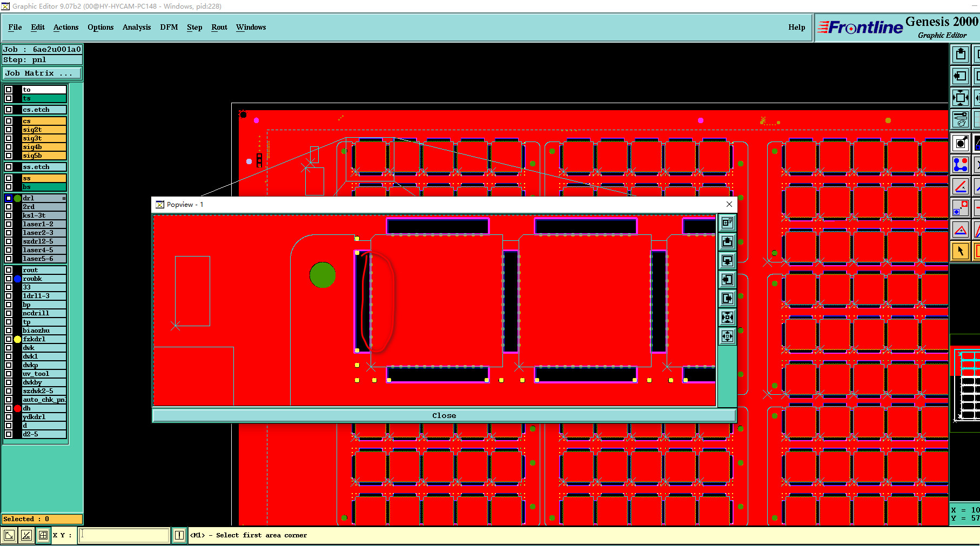The height and width of the screenshot is (546, 980).
Task: Select the red angle line tool
Action: (961, 186)
